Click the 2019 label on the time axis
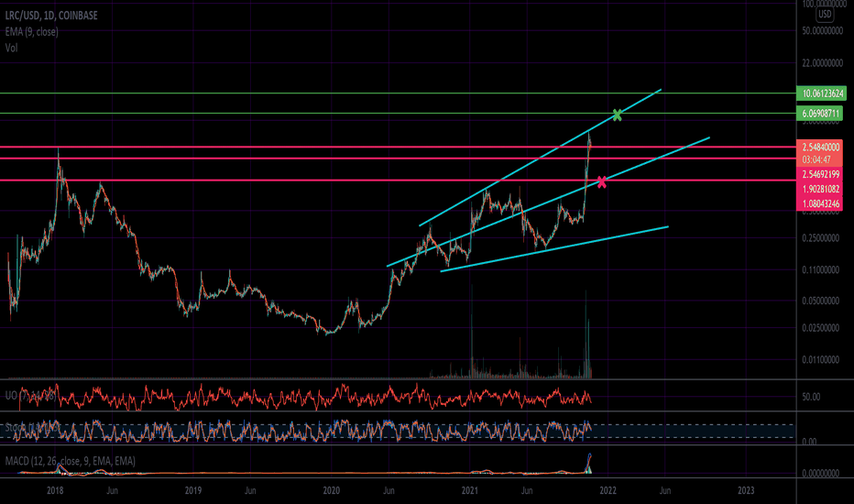This screenshot has height=504, width=854. (192, 490)
